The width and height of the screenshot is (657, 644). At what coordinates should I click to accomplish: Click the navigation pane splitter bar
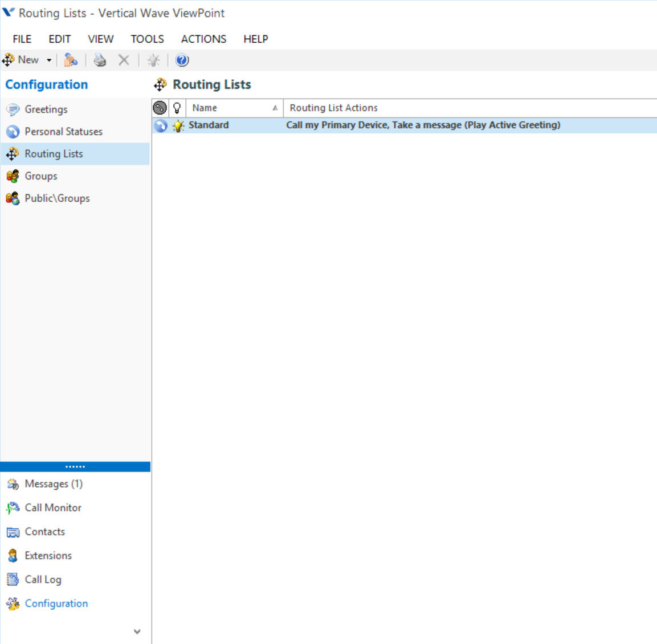click(x=75, y=467)
